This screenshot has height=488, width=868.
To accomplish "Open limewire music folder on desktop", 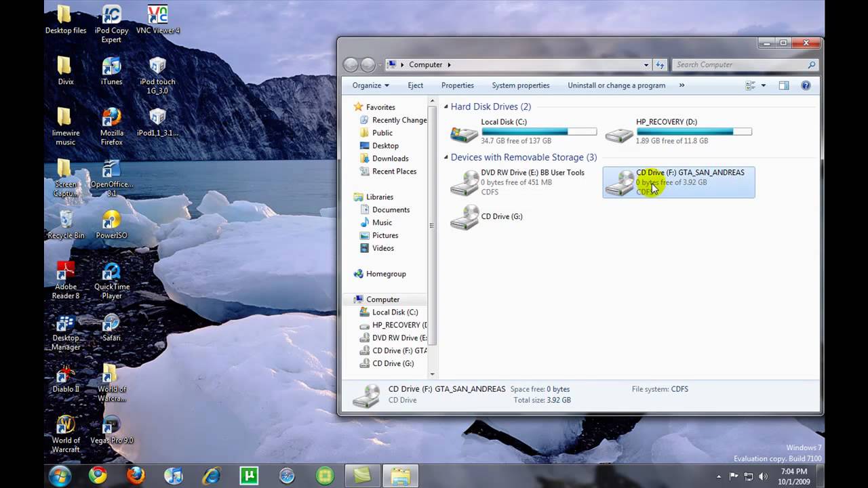I will [x=65, y=127].
